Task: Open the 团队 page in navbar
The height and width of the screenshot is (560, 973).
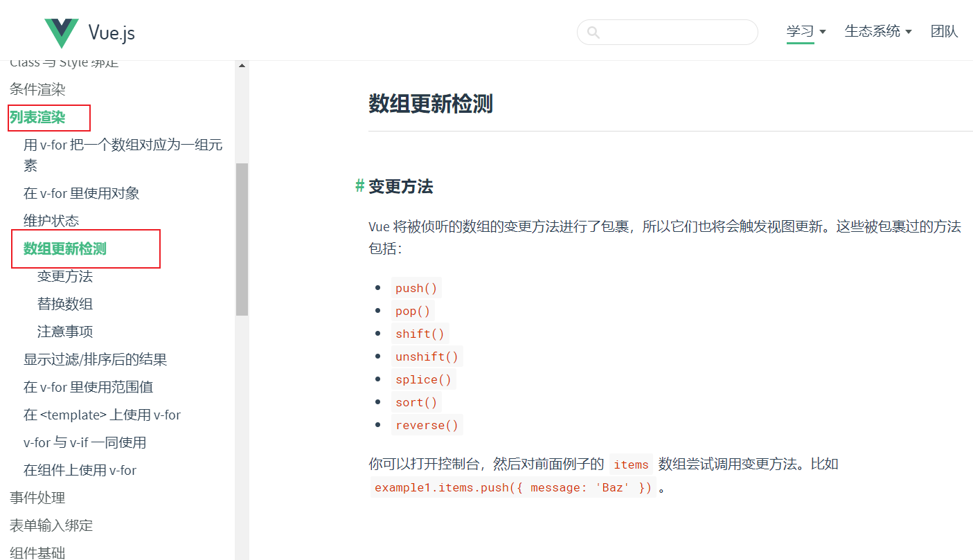Action: [944, 31]
